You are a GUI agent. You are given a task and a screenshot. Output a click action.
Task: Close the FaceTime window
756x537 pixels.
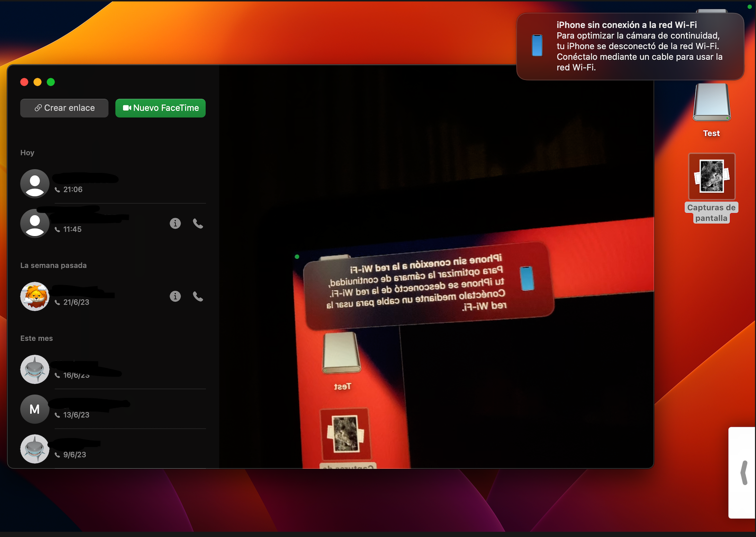click(24, 82)
